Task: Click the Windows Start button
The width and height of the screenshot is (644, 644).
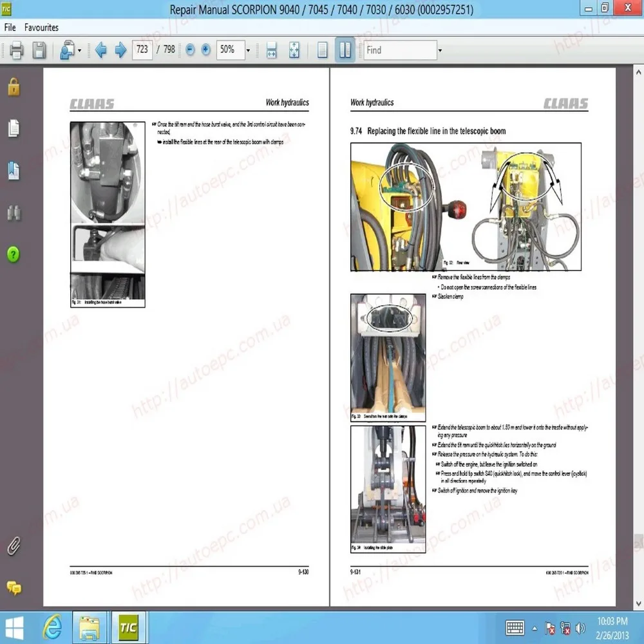Action: (14, 627)
